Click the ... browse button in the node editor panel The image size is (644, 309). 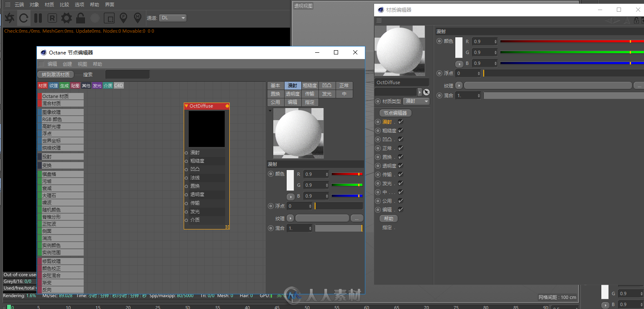[357, 218]
